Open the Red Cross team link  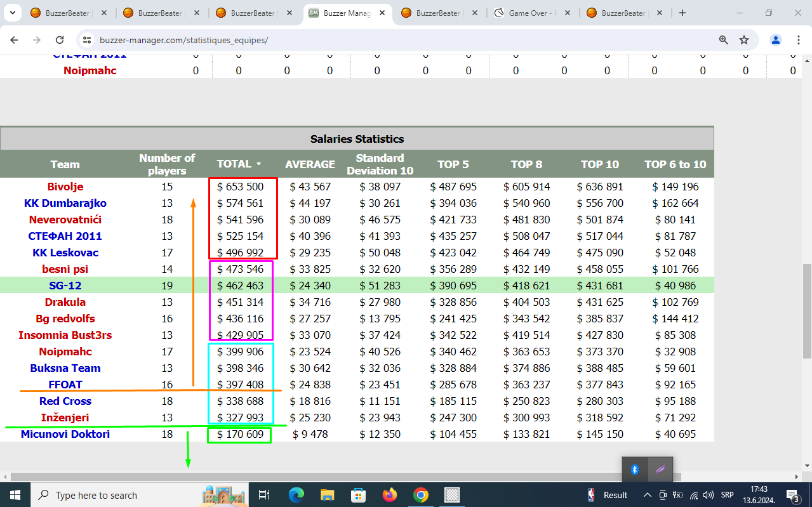tap(65, 401)
